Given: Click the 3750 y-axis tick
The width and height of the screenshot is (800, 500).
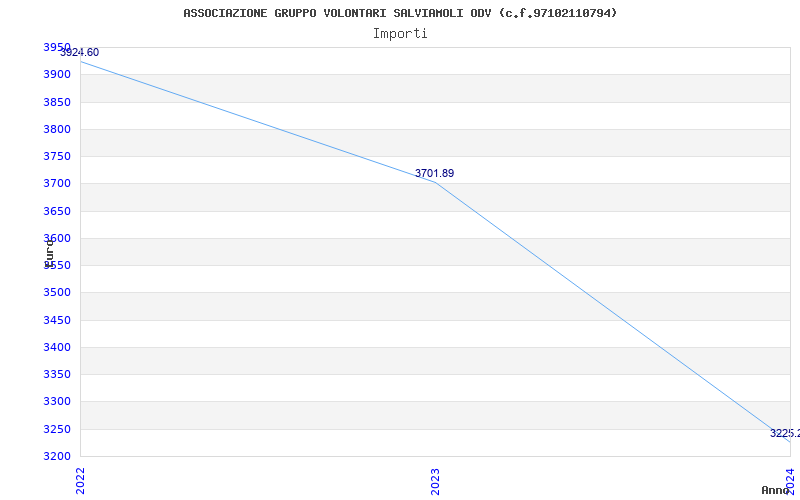Looking at the screenshot, I should pos(57,156).
